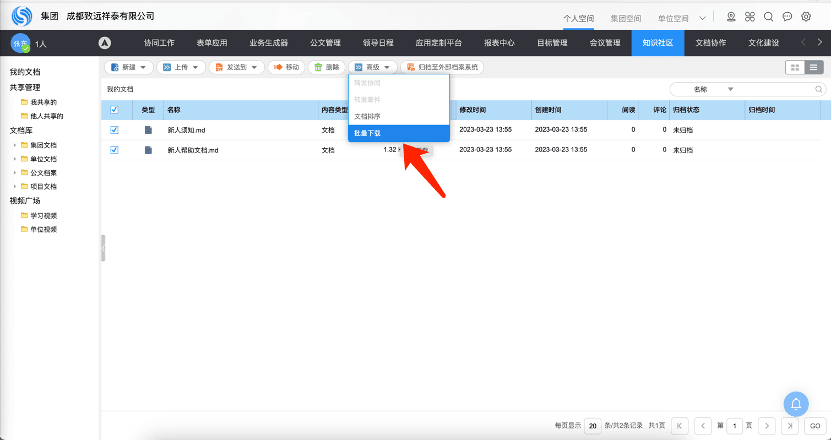Open the 知识社区 navigation tab
The width and height of the screenshot is (832, 440).
pyautogui.click(x=657, y=43)
